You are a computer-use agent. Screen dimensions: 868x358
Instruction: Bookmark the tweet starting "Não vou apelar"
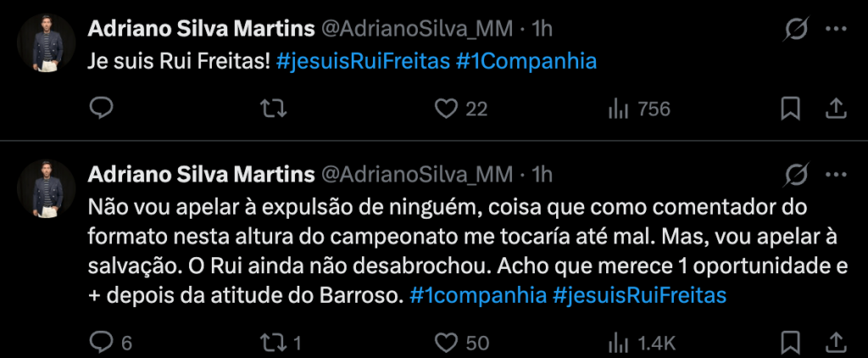[790, 342]
